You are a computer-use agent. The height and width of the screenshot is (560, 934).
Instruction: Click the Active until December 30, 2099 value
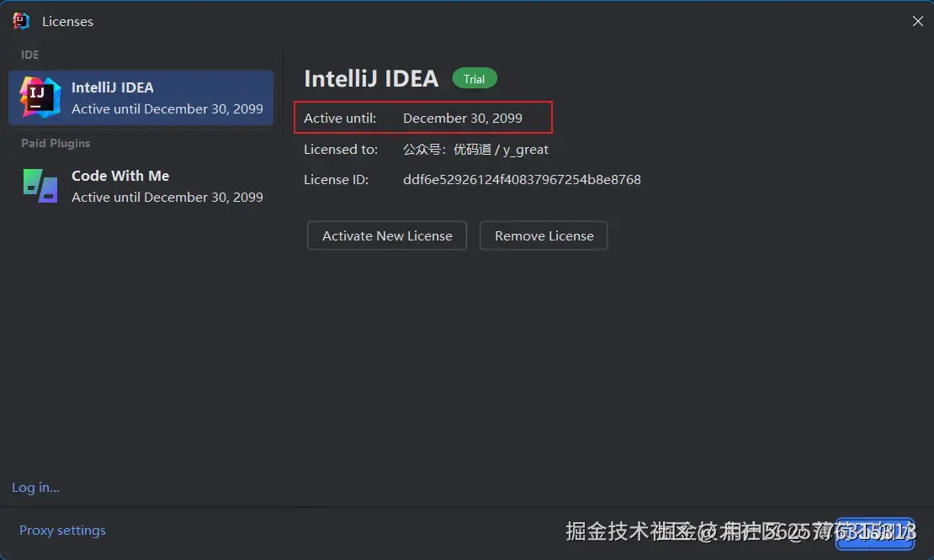[x=463, y=119]
